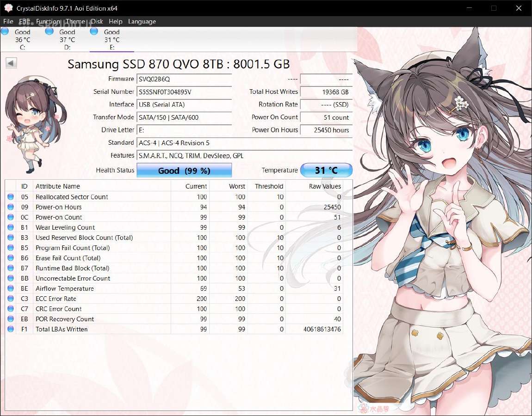Click the Threshold column header
This screenshot has width=532, height=416.
point(266,186)
